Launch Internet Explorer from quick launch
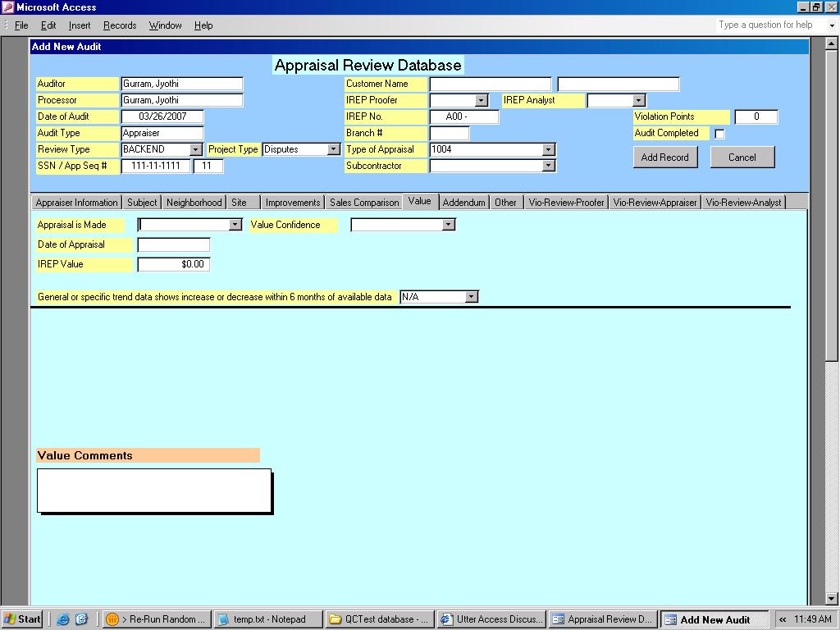This screenshot has width=840, height=630. pos(63,619)
